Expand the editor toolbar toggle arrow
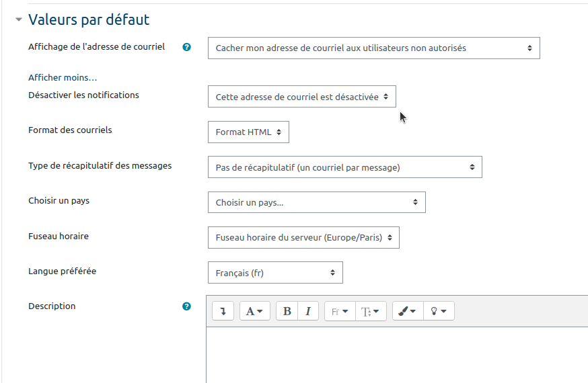 223,311
